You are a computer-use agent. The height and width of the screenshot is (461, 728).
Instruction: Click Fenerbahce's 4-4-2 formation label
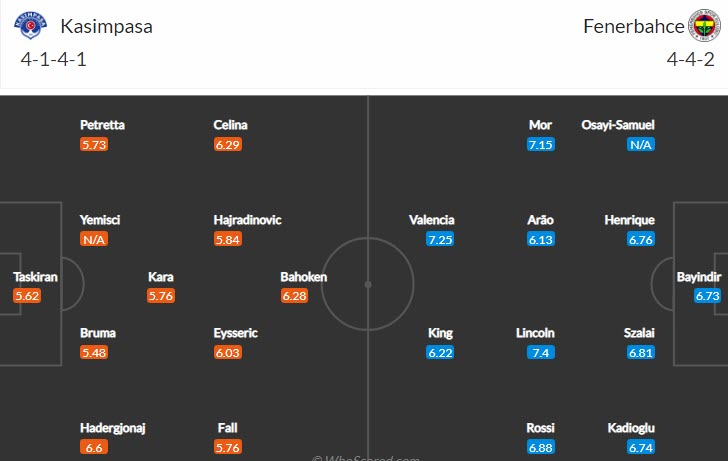click(689, 59)
